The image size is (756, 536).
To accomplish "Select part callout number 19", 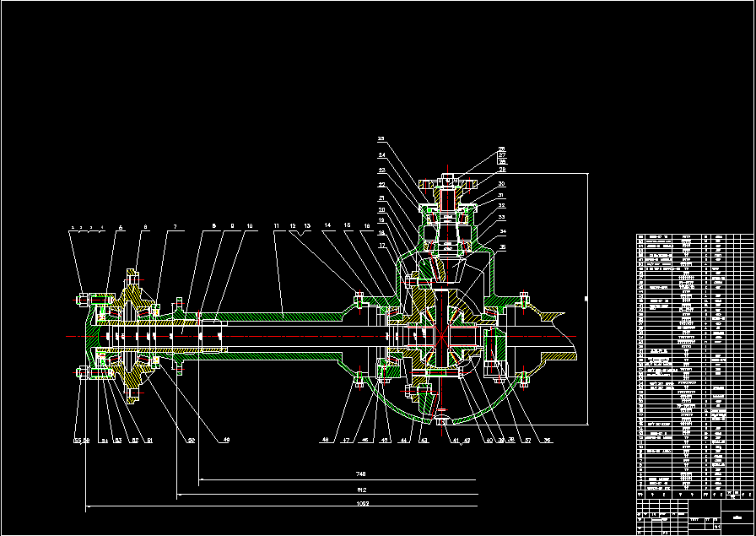I will (382, 219).
